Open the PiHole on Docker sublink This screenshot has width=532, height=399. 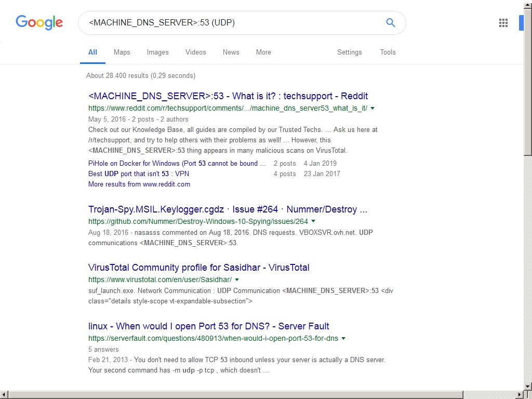(x=177, y=164)
